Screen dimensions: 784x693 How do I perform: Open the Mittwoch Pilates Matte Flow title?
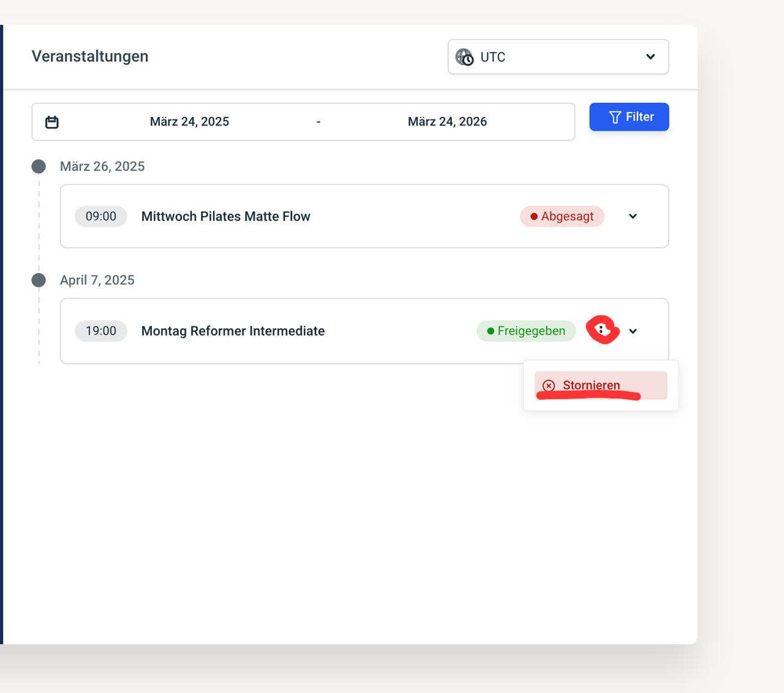pyautogui.click(x=225, y=216)
